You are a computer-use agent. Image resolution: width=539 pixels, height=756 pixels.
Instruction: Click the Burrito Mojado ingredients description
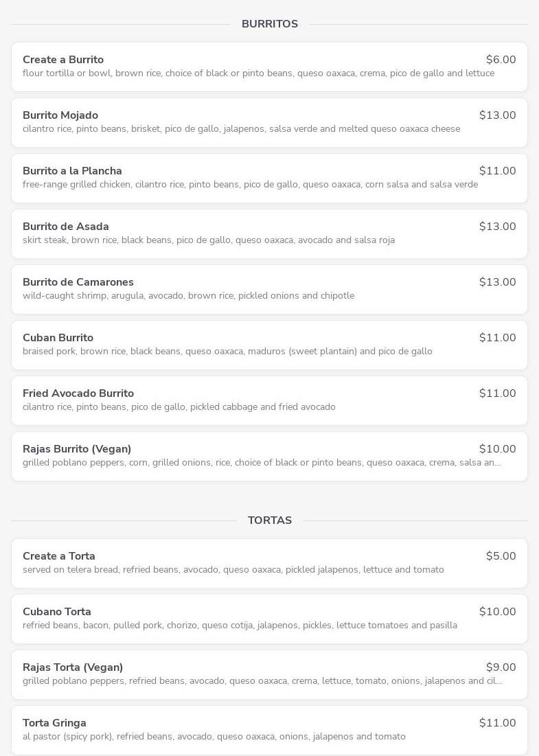(241, 129)
